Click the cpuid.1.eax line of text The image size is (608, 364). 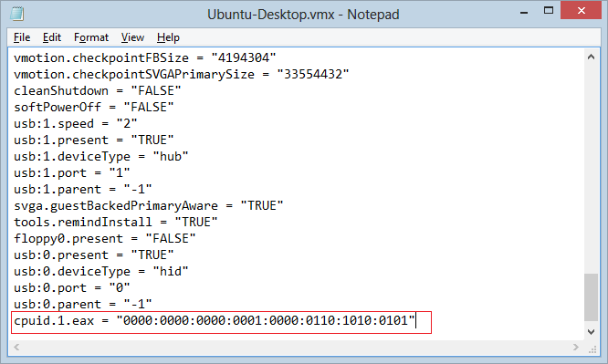tap(215, 321)
